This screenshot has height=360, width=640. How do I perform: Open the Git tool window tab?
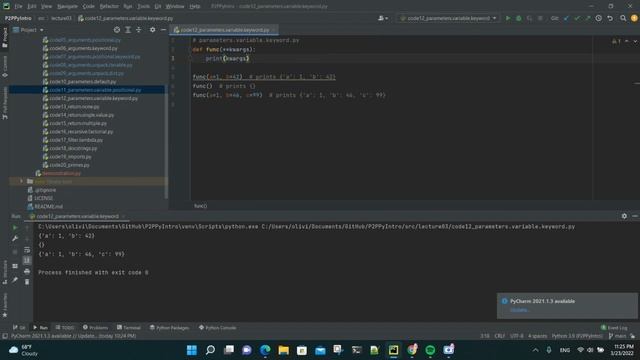click(19, 327)
